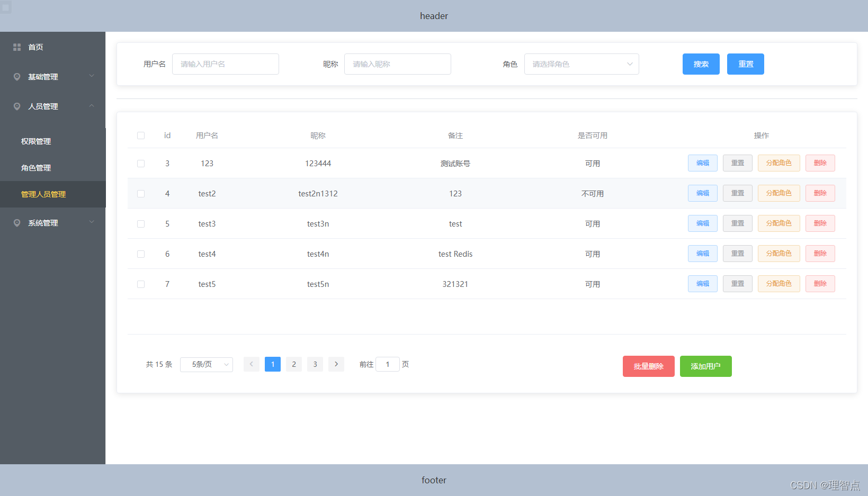Check the row checkbox for test3
The image size is (868, 496).
(x=141, y=224)
